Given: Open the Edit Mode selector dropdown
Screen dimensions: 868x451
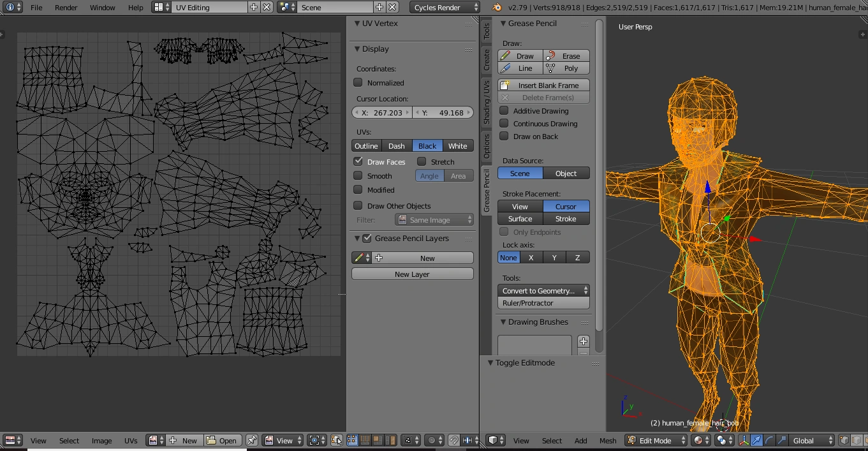Looking at the screenshot, I should 656,440.
